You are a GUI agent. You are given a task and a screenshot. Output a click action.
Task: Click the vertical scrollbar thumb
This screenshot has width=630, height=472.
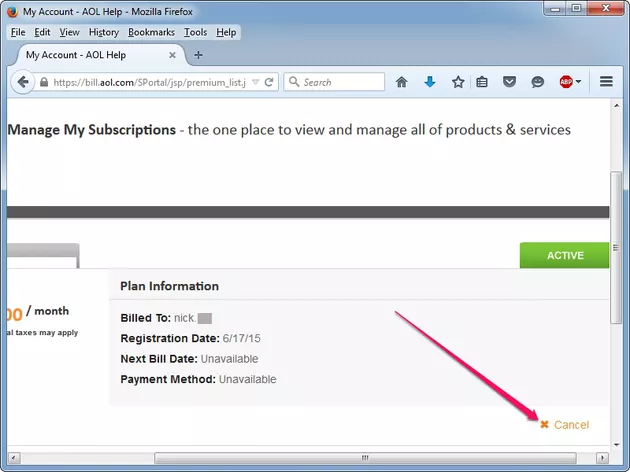pos(616,247)
